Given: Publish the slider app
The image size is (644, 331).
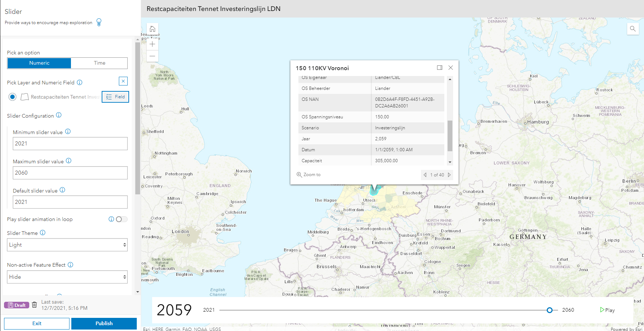Looking at the screenshot, I should coord(104,323).
